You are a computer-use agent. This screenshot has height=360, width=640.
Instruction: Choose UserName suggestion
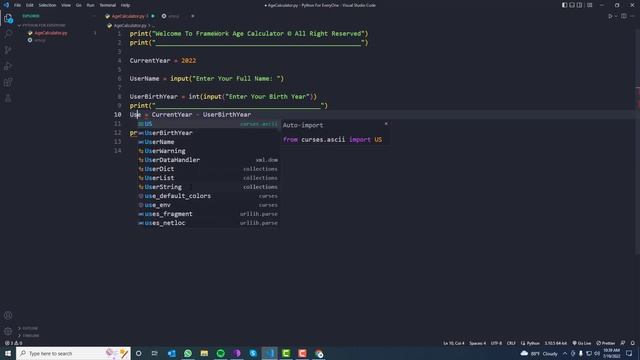coord(208,142)
